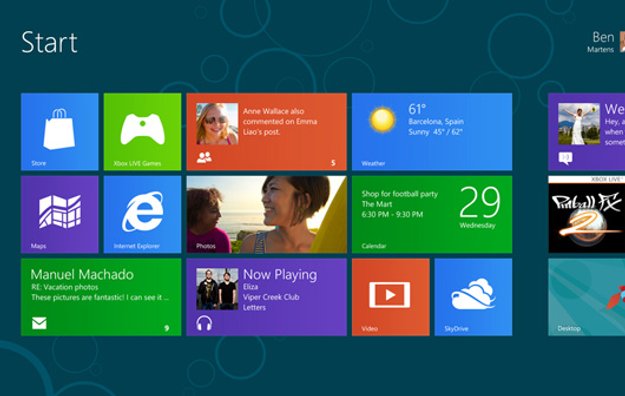Open the Weather tile for Barcelona
Viewport: 625px width, 396px height.
(432, 132)
